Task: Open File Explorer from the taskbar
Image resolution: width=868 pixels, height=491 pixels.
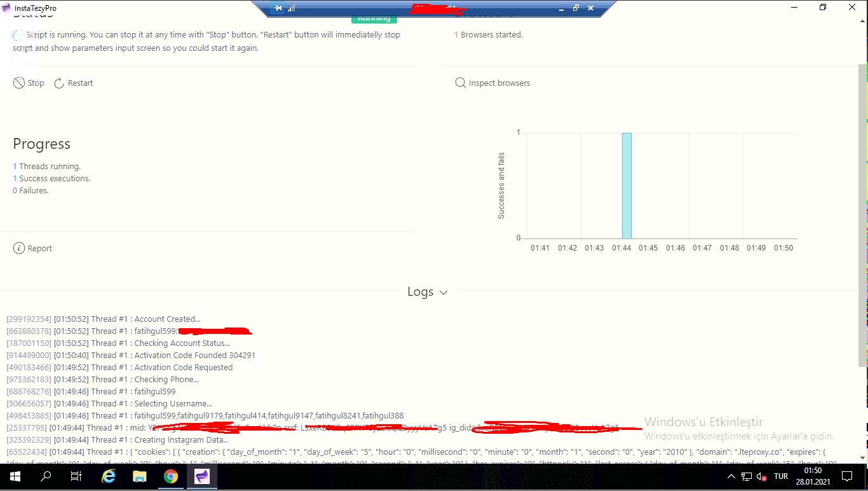Action: [x=140, y=476]
